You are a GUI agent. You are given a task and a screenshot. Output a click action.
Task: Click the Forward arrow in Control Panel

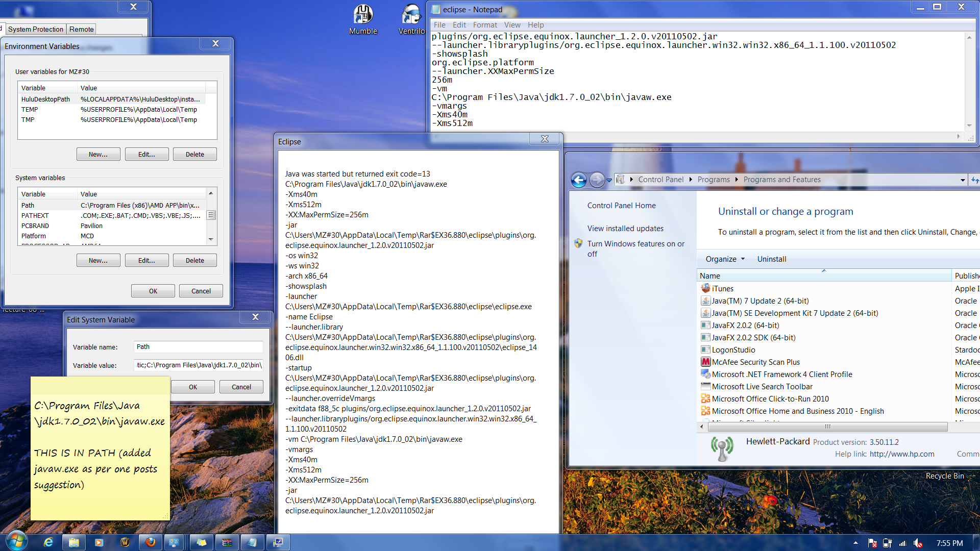597,180
